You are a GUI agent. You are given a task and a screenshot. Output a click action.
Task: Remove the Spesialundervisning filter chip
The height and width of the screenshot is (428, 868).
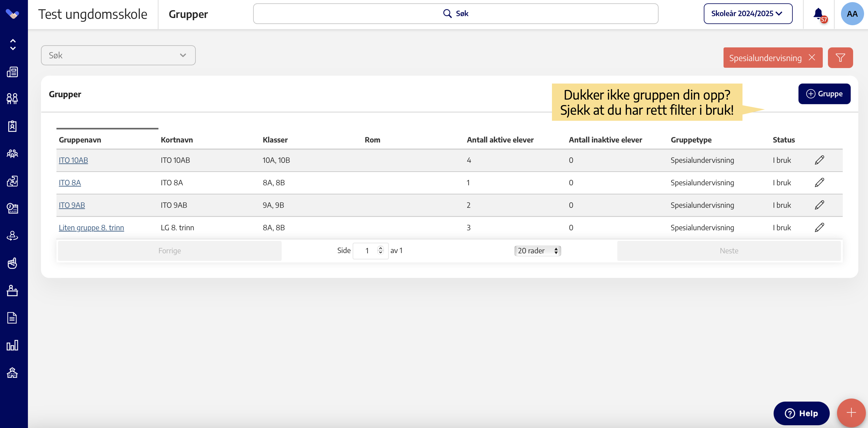pos(812,57)
